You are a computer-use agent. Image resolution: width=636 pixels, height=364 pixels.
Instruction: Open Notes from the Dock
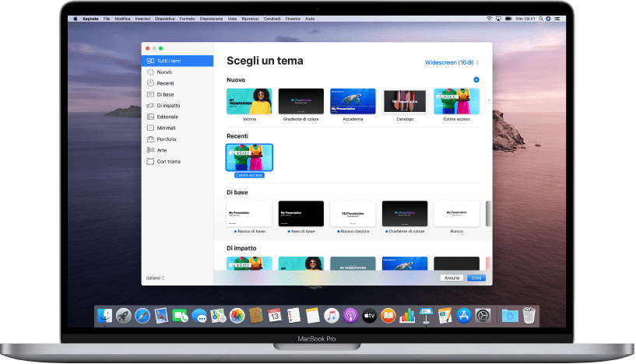[313, 316]
